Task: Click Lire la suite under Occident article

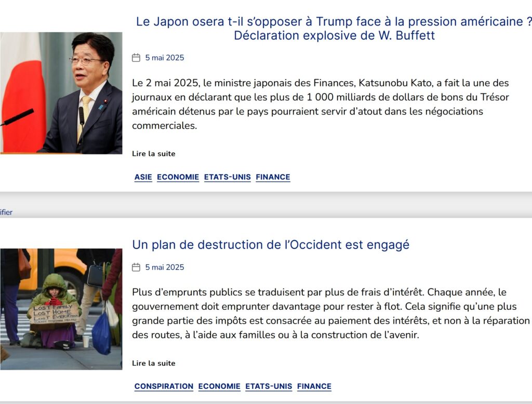Action: 154,363
